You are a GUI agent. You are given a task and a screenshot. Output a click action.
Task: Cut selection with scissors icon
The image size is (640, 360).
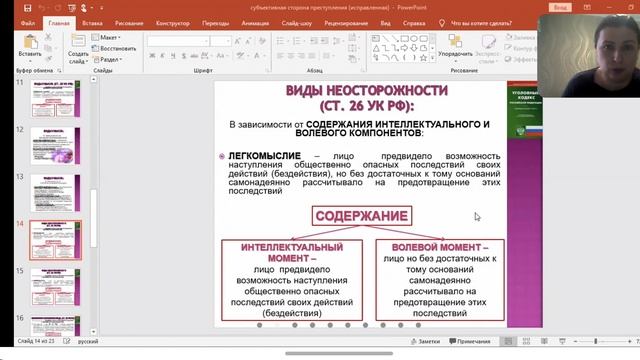(x=48, y=37)
